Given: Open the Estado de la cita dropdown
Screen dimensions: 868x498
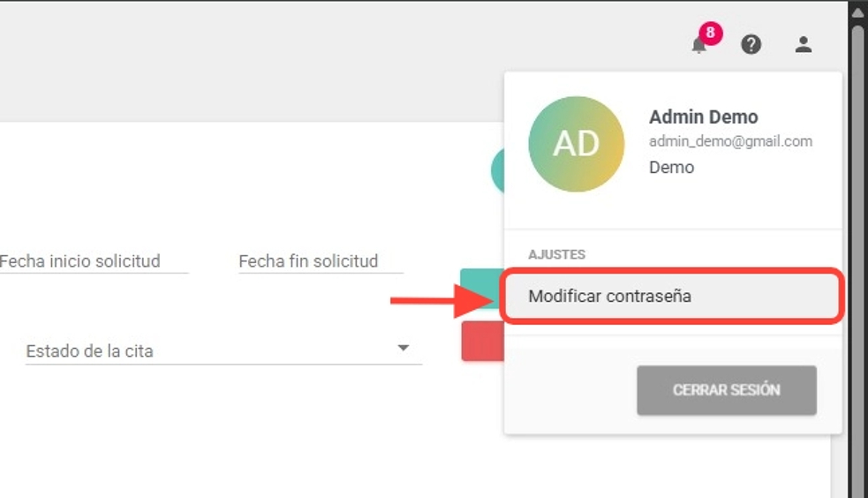Looking at the screenshot, I should pyautogui.click(x=212, y=351).
